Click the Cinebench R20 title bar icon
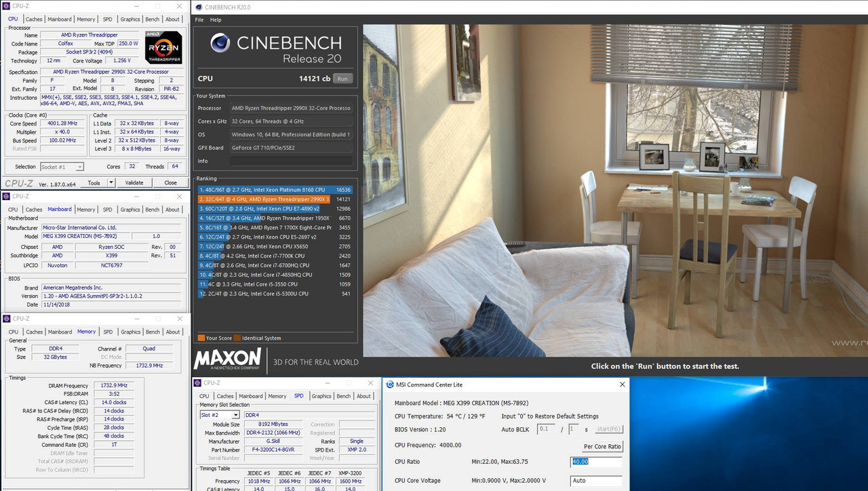This screenshot has width=868, height=491. pos(197,7)
